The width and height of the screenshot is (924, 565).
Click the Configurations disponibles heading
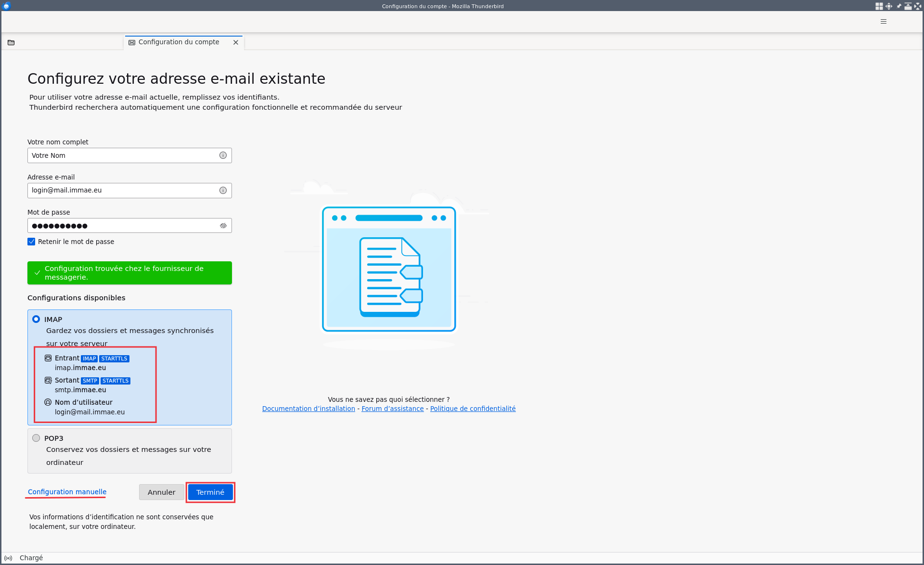(x=76, y=298)
